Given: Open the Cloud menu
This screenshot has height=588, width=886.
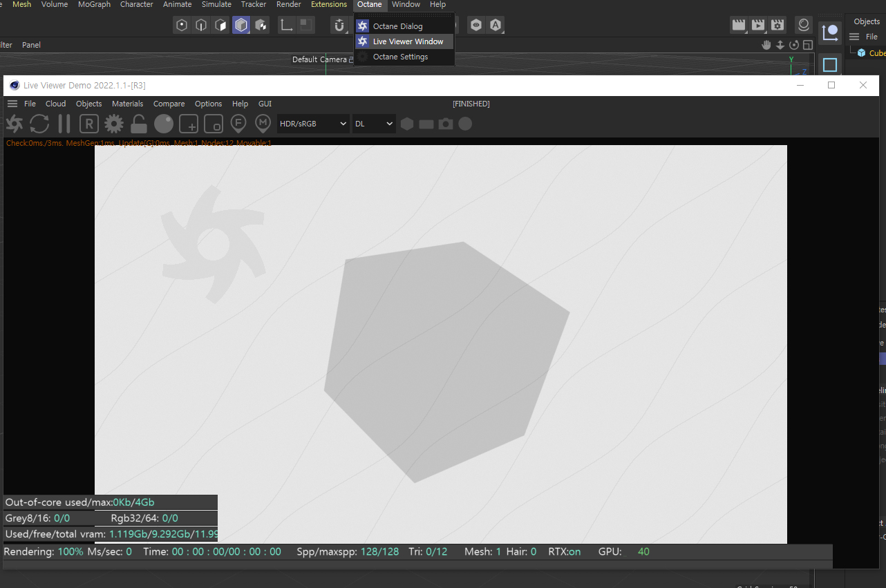Looking at the screenshot, I should pyautogui.click(x=56, y=104).
